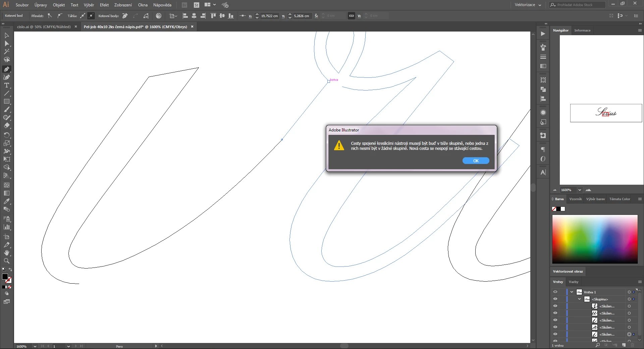
Task: Select the Curvature tool
Action: pyautogui.click(x=7, y=77)
